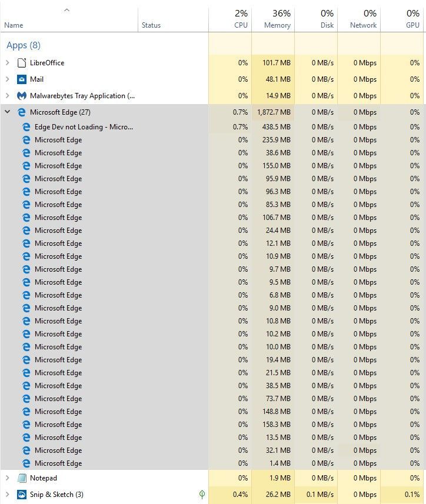Click the 0.1% GPU value for Snip & Sketch

(402, 495)
